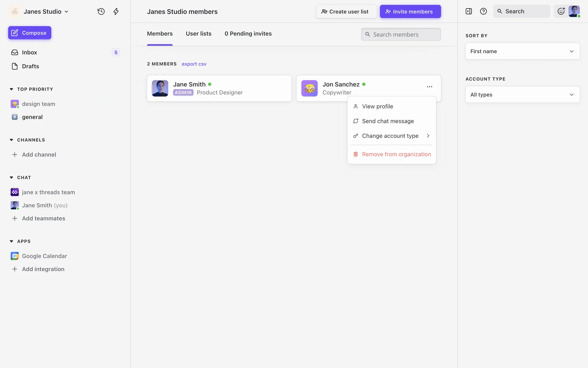Open the help question mark icon
Screen dimensions: 588x368
483,11
